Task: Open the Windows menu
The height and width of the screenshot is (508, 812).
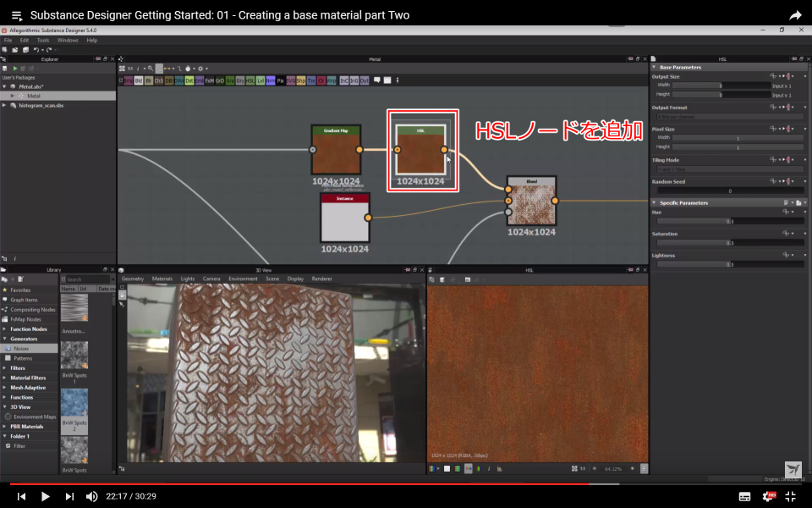Action: coord(68,40)
